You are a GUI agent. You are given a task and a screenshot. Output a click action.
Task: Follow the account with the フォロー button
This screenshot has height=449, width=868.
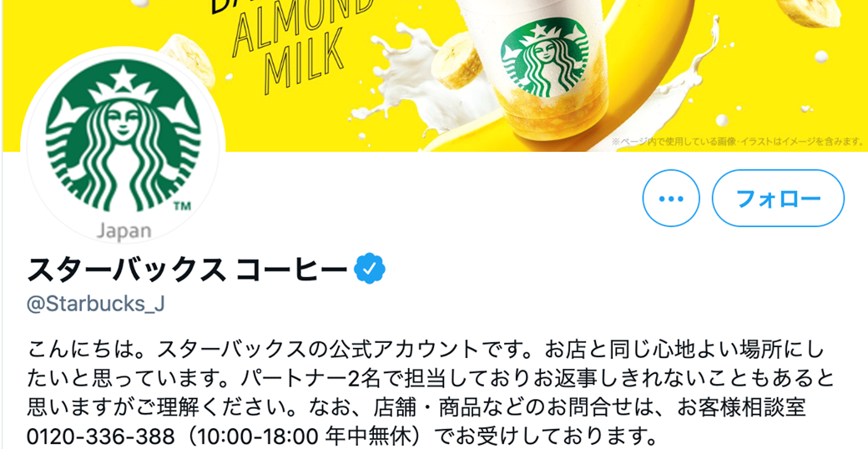point(778,198)
